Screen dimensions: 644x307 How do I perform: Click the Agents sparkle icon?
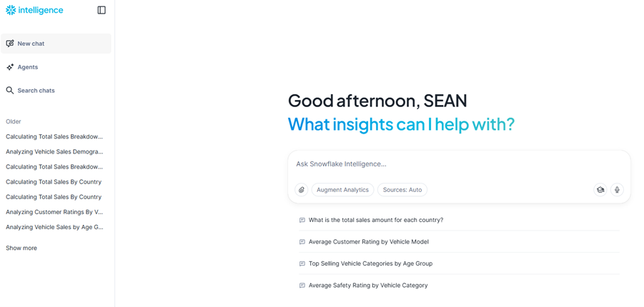click(x=10, y=67)
